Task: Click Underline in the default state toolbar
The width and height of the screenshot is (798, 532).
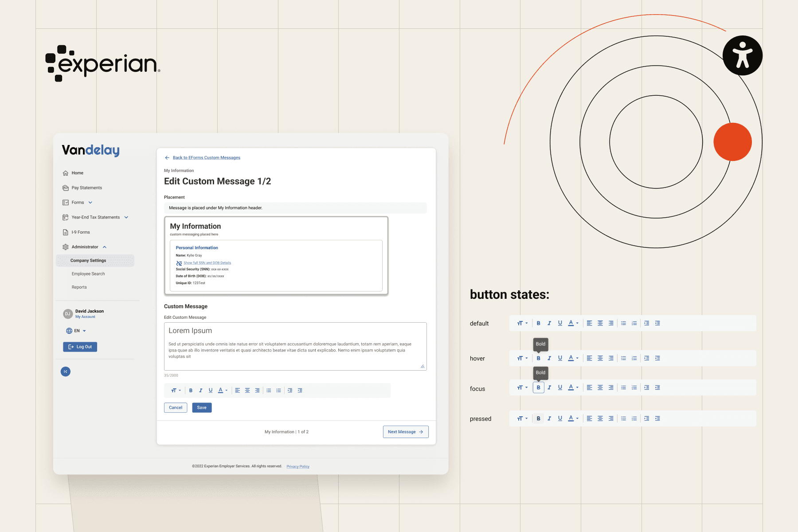Action: pyautogui.click(x=560, y=323)
